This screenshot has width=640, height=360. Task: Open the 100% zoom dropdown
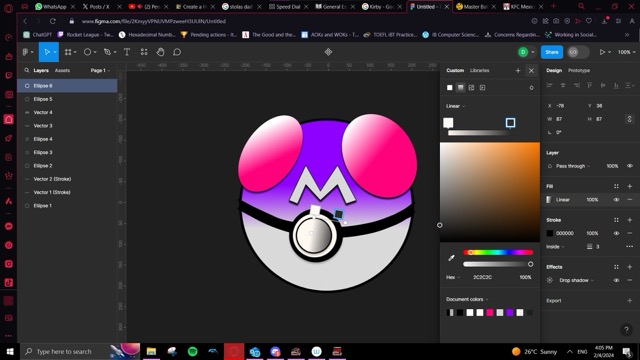coord(626,52)
